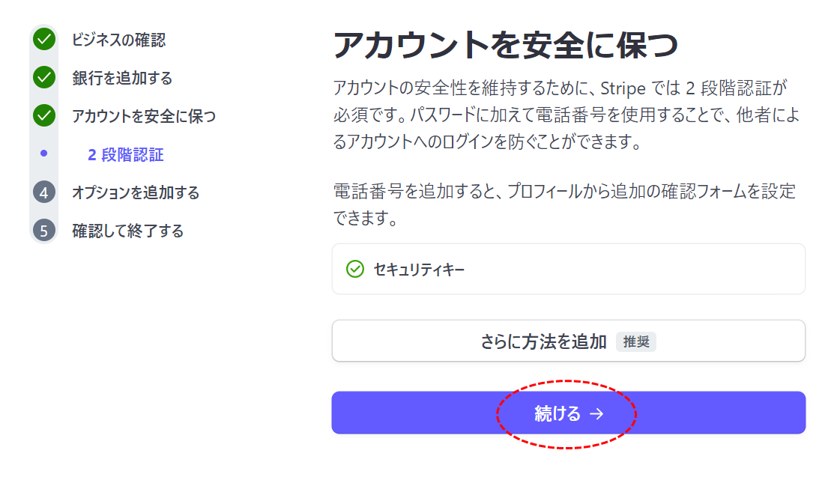Open the 銀行を追加する step
The image size is (840, 504).
pos(122,78)
